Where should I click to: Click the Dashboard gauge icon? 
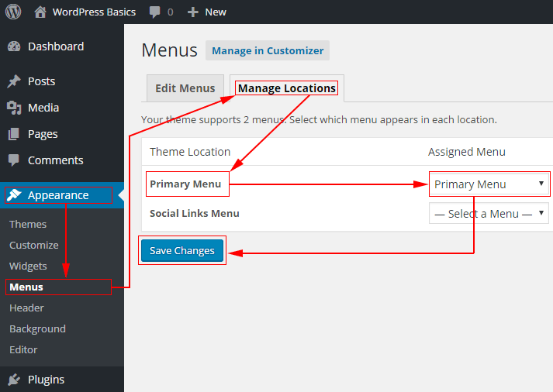click(x=14, y=46)
